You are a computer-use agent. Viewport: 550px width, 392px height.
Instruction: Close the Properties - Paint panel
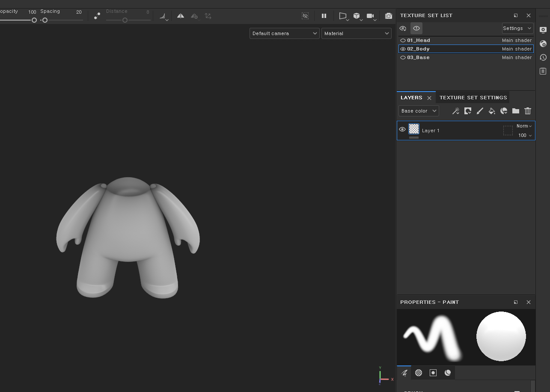point(529,302)
